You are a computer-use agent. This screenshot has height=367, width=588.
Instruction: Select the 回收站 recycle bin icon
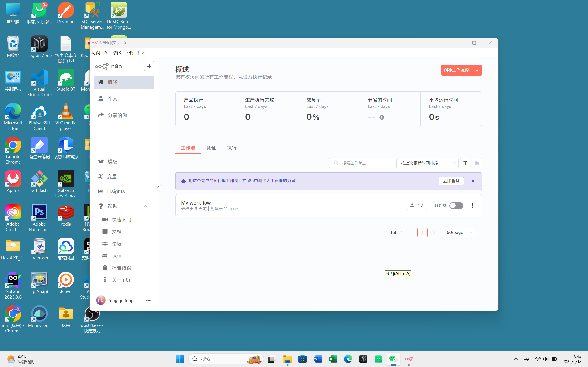13,47
